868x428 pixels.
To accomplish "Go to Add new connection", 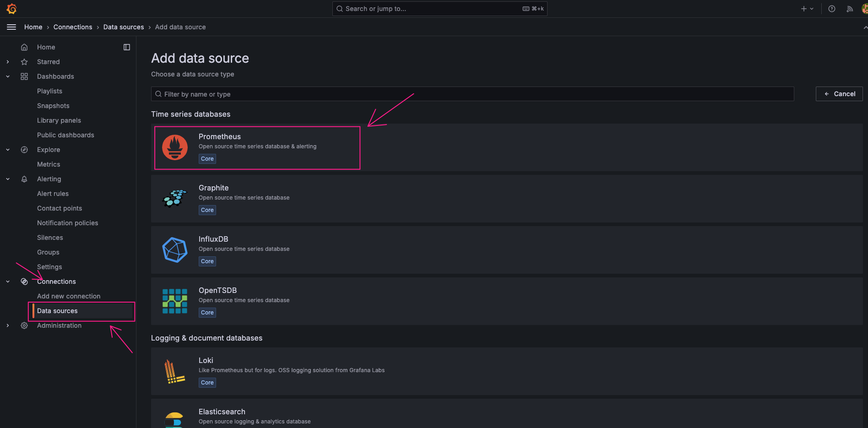I will 69,296.
